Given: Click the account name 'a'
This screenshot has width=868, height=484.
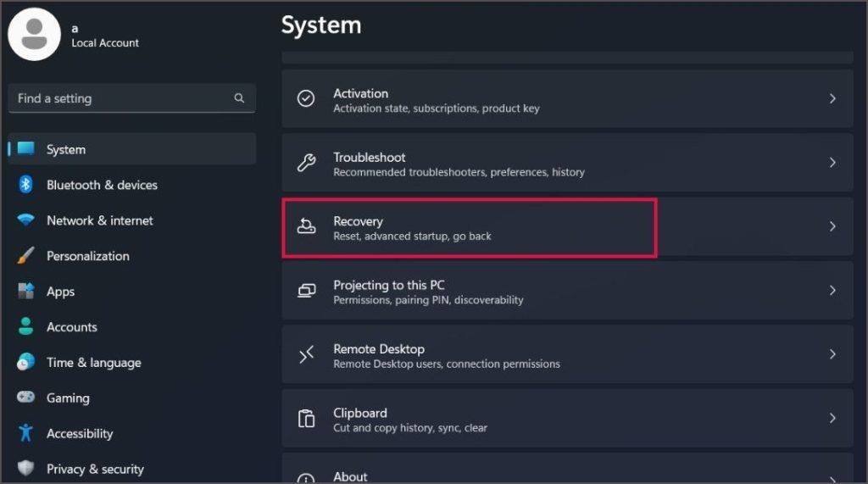Looking at the screenshot, I should [75, 28].
